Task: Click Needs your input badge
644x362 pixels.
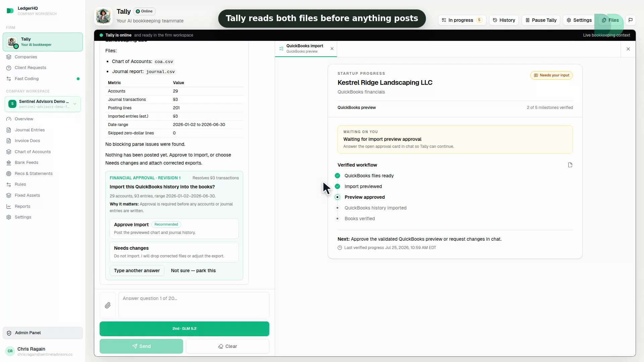Action: [551, 75]
